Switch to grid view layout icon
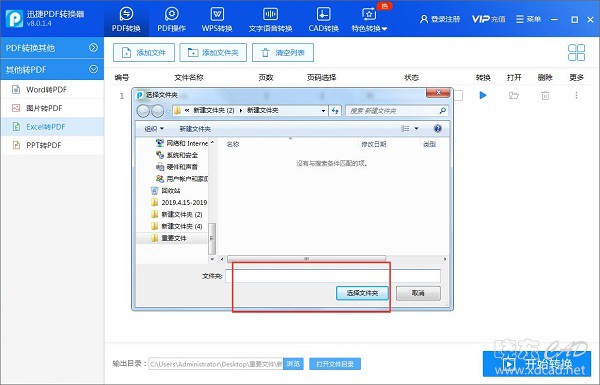600x385 pixels. tap(576, 52)
